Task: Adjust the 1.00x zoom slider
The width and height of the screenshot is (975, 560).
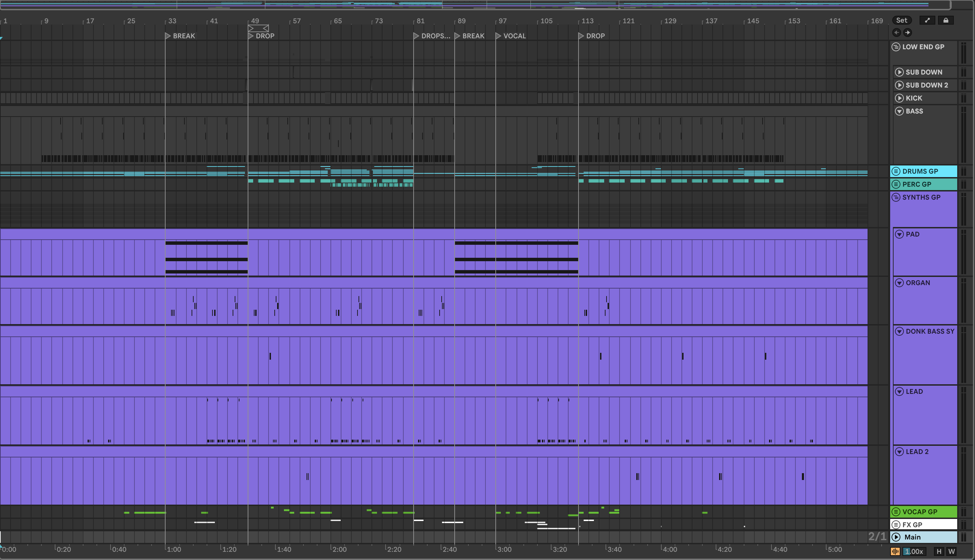Action: [913, 551]
